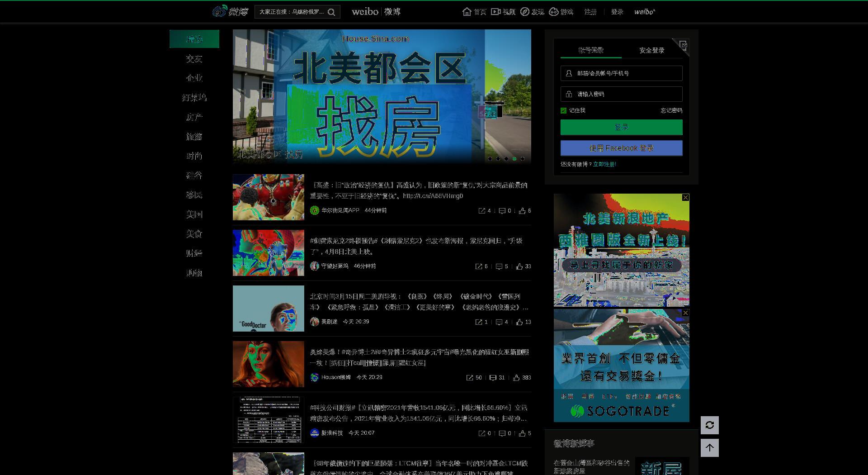Open the 发现 discover section

coord(532,12)
